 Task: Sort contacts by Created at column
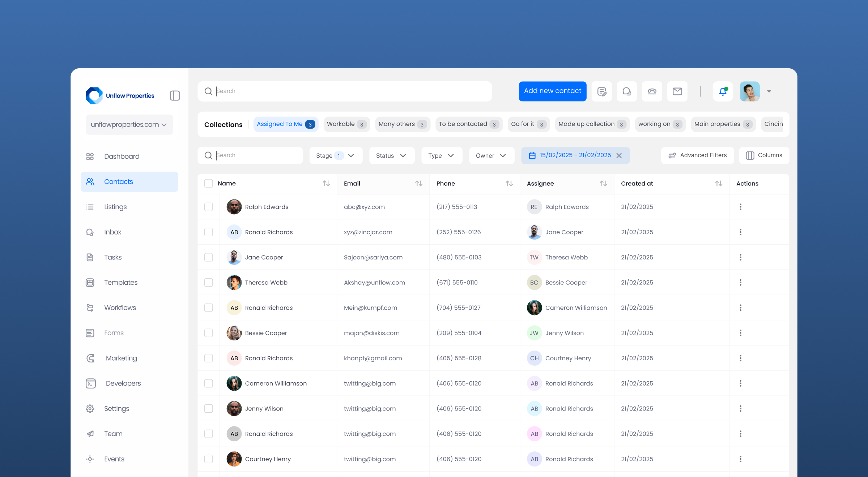(x=719, y=184)
